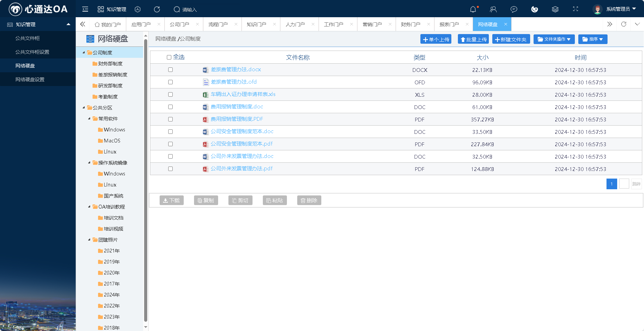
Task: Open the 系统管理员 user dropdown
Action: click(x=621, y=9)
